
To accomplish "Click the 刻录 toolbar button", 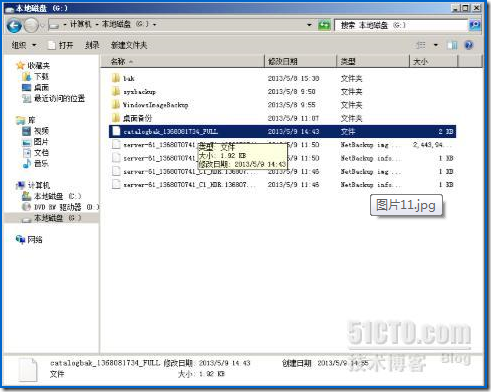I will tap(92, 45).
